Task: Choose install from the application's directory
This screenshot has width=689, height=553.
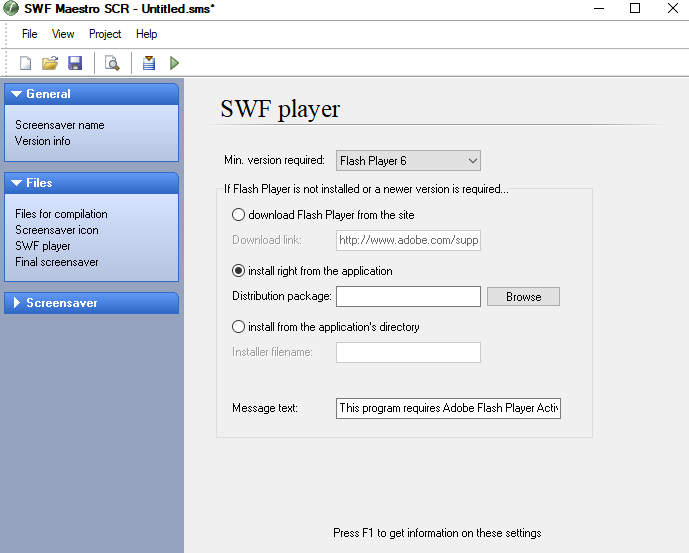Action: point(238,327)
